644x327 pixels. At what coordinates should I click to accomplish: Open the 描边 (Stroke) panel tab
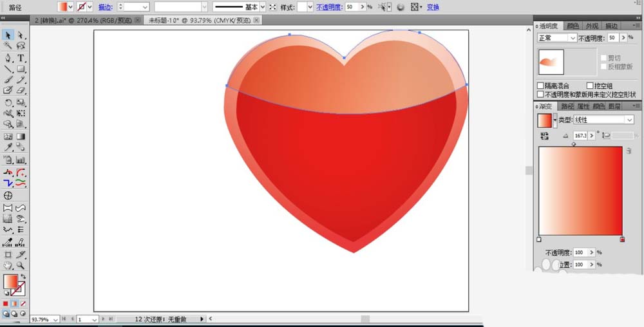(x=611, y=26)
